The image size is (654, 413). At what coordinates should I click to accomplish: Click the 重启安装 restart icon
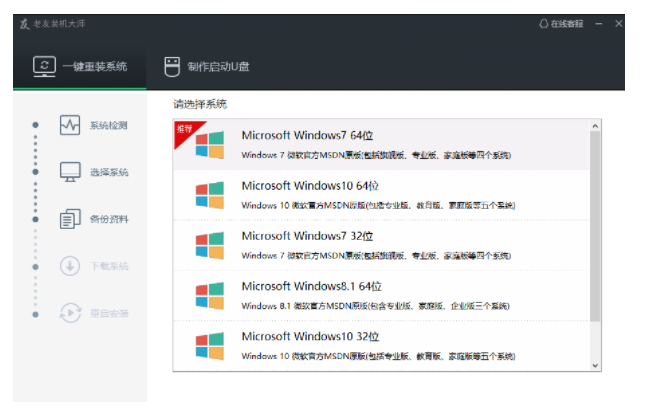coord(70,313)
